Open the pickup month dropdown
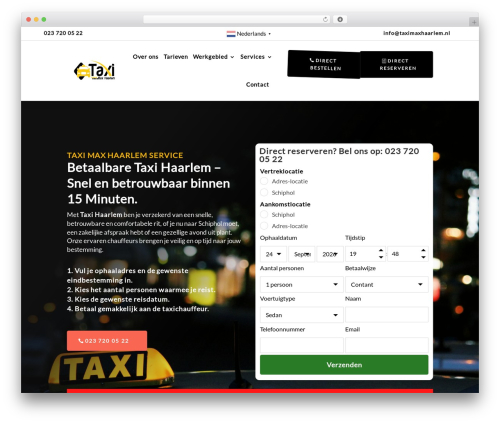The height and width of the screenshot is (423, 500). pos(302,254)
